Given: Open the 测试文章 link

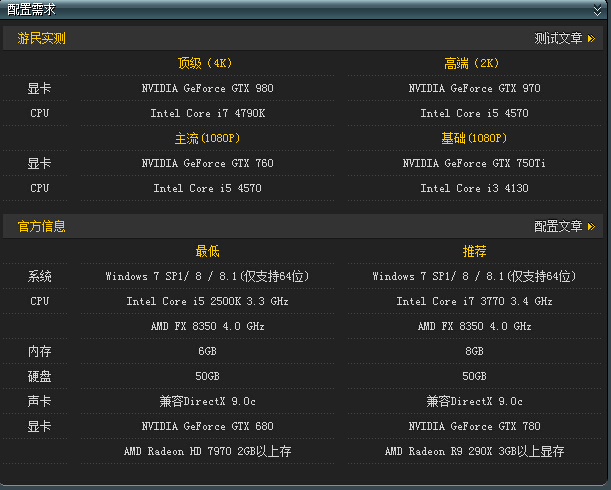Looking at the screenshot, I should pos(558,38).
